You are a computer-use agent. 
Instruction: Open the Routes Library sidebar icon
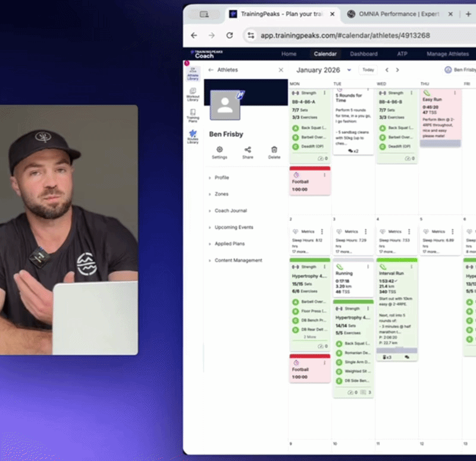point(193,137)
